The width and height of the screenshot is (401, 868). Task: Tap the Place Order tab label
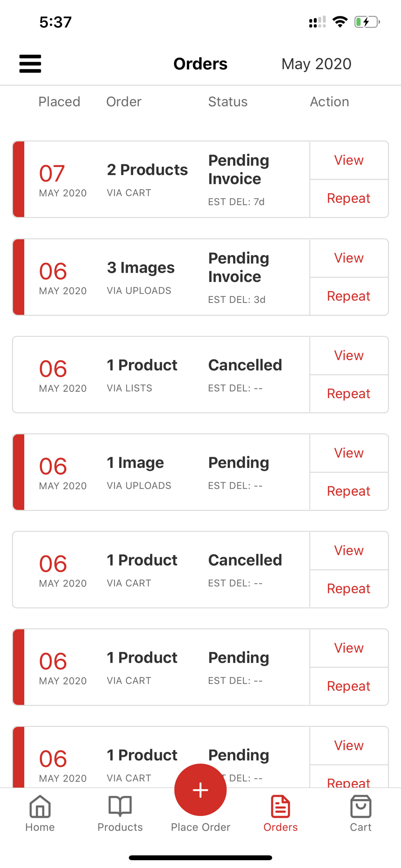click(x=200, y=827)
